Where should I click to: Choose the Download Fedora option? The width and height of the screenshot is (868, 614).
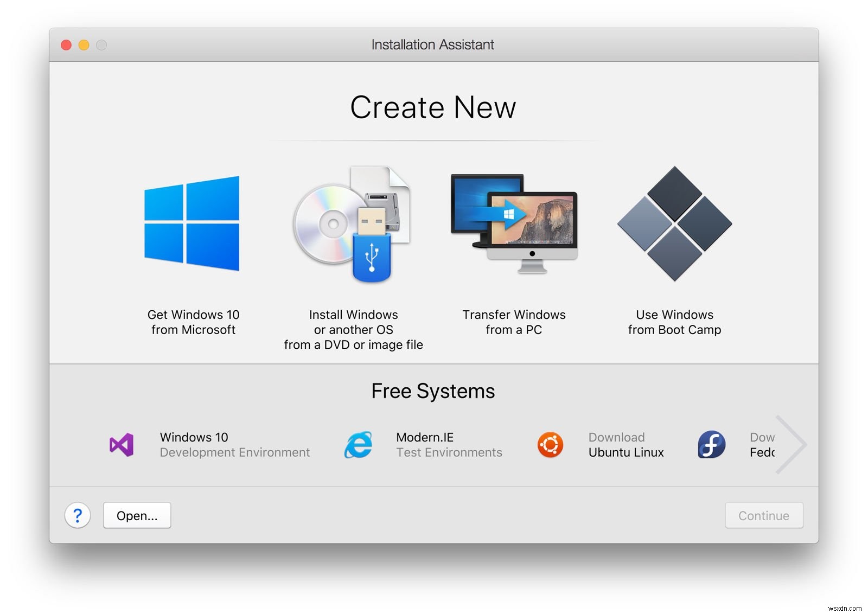(x=762, y=444)
